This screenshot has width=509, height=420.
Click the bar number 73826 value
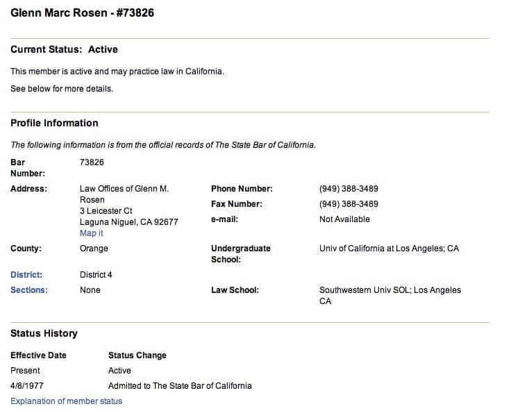coord(92,162)
